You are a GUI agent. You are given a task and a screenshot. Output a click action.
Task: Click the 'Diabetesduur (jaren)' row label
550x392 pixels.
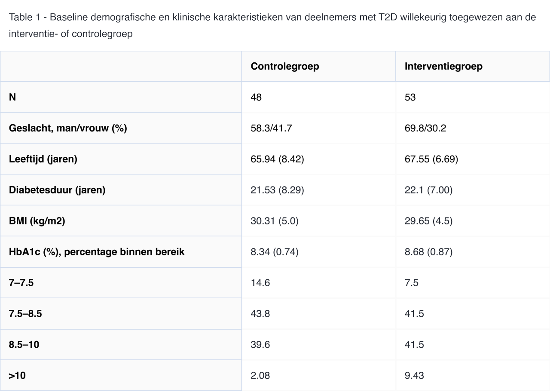pyautogui.click(x=57, y=190)
